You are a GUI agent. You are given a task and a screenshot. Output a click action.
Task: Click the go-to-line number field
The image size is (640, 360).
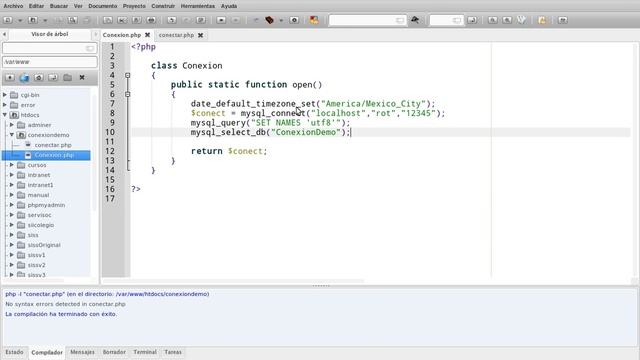tap(447, 20)
